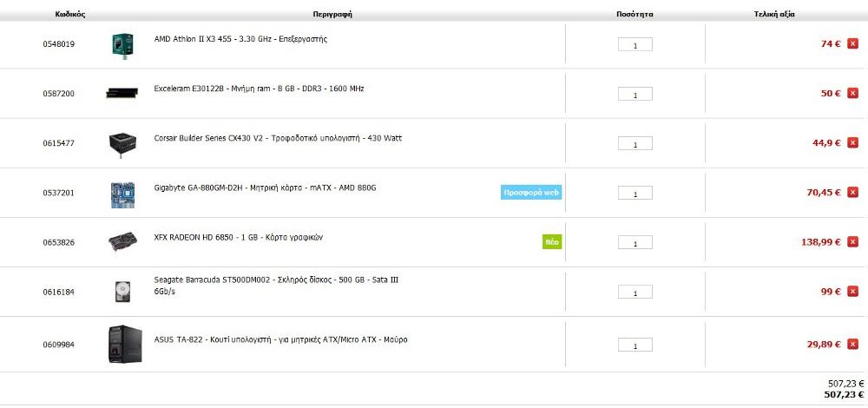Open AMD Athlon II X3 455 product link
Viewport: 868px width, 408px height.
tap(240, 39)
